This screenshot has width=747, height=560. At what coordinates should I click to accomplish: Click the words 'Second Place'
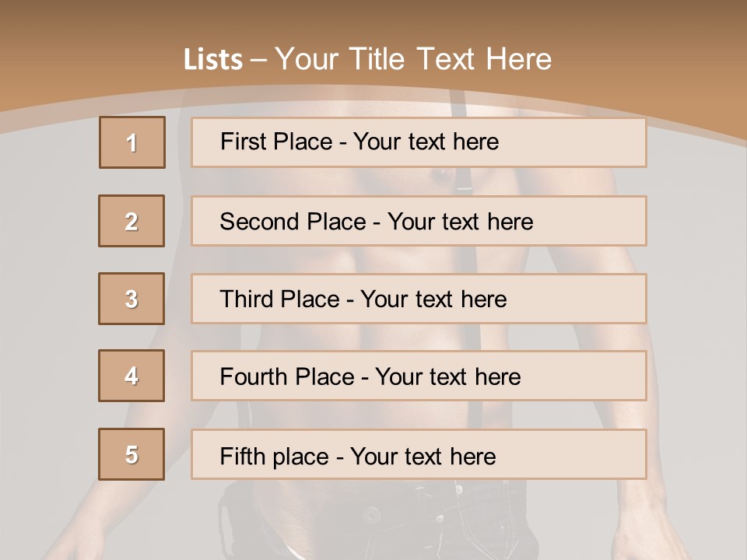click(293, 222)
